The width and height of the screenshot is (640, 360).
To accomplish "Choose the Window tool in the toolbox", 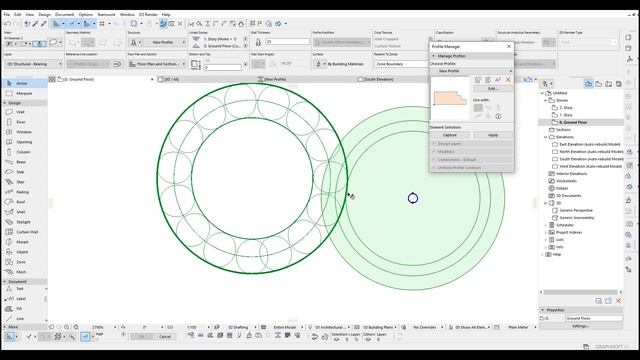I will pyautogui.click(x=24, y=132).
